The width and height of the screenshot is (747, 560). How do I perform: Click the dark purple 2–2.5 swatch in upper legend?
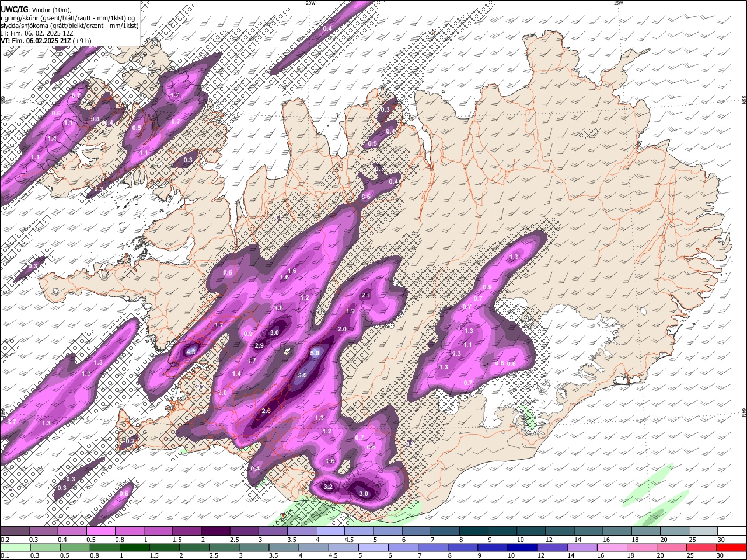[x=215, y=531]
